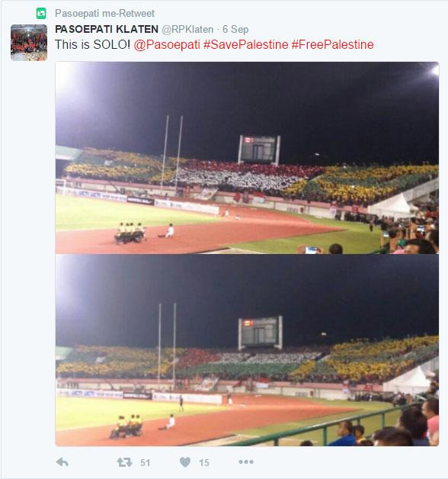The image size is (448, 479).
Task: Open PASOEPATI KLATEN profile avatar
Action: click(29, 43)
